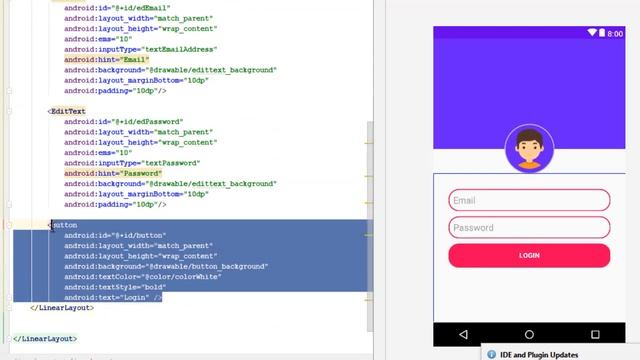Tap the home circle icon in preview
The height and width of the screenshot is (360, 640).
point(529,335)
